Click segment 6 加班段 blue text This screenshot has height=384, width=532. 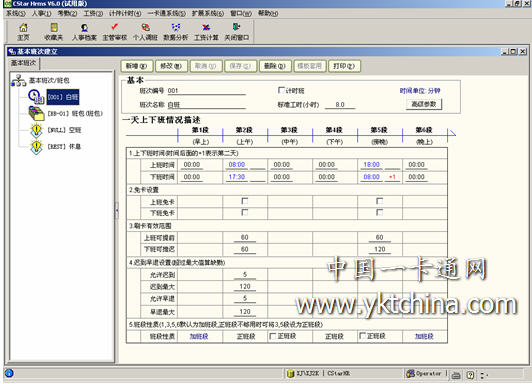[x=424, y=336]
